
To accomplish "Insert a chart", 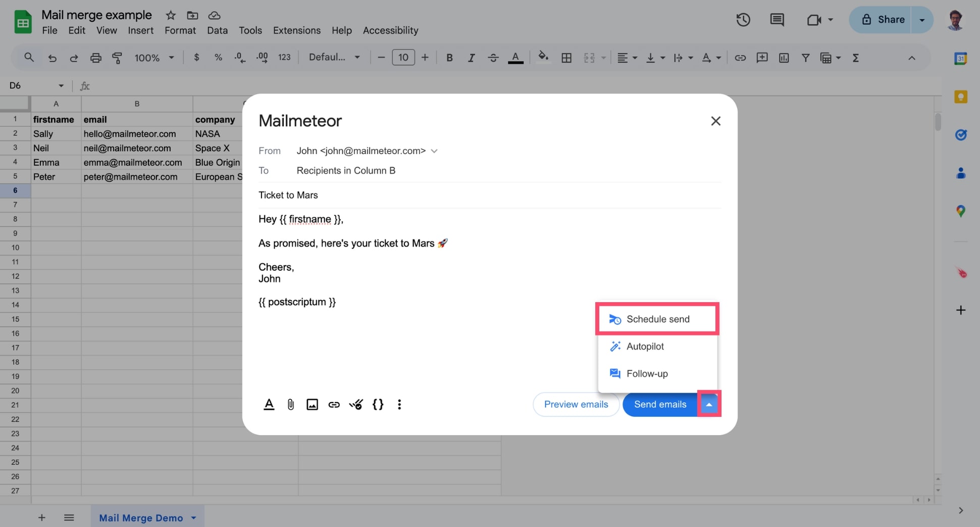I will pos(784,58).
